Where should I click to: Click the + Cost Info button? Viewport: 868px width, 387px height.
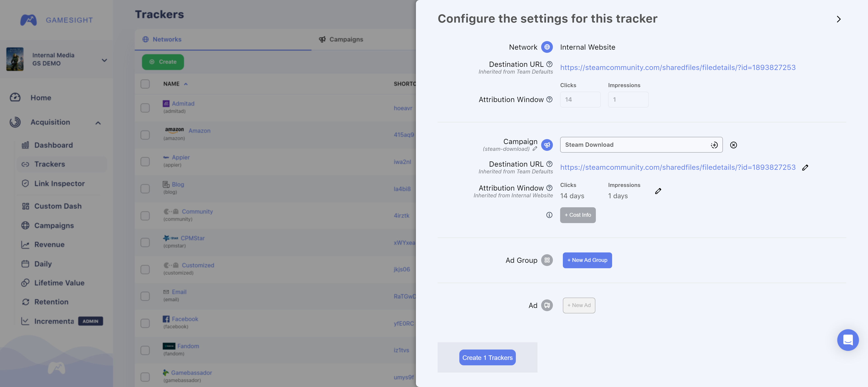point(578,215)
